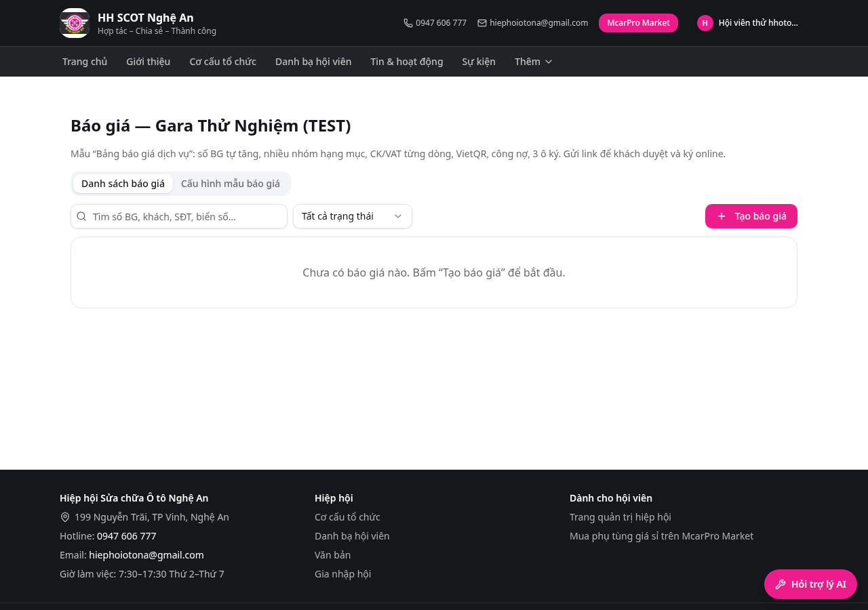This screenshot has width=868, height=610.
Task: Click the plus icon on Tạo báo giá
Action: [722, 216]
